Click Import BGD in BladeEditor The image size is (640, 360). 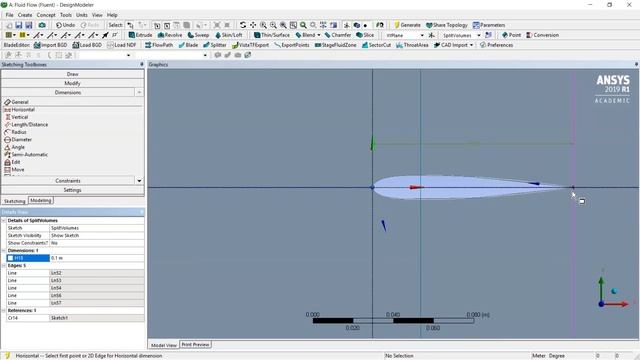point(51,45)
